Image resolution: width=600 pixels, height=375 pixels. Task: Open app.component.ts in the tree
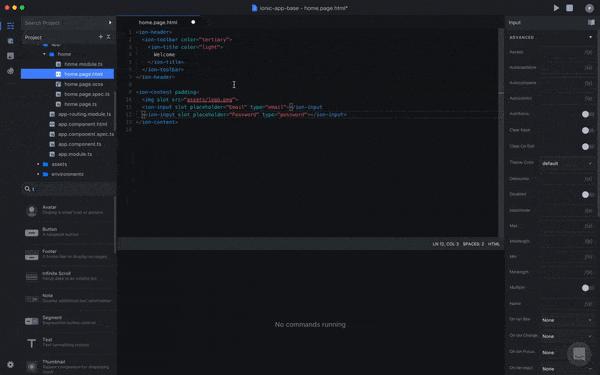tap(79, 144)
